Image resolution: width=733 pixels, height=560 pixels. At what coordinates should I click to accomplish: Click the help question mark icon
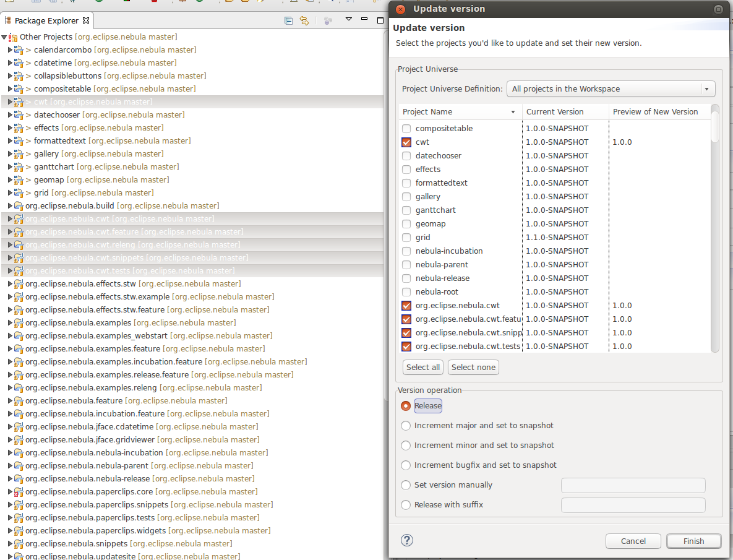[406, 540]
